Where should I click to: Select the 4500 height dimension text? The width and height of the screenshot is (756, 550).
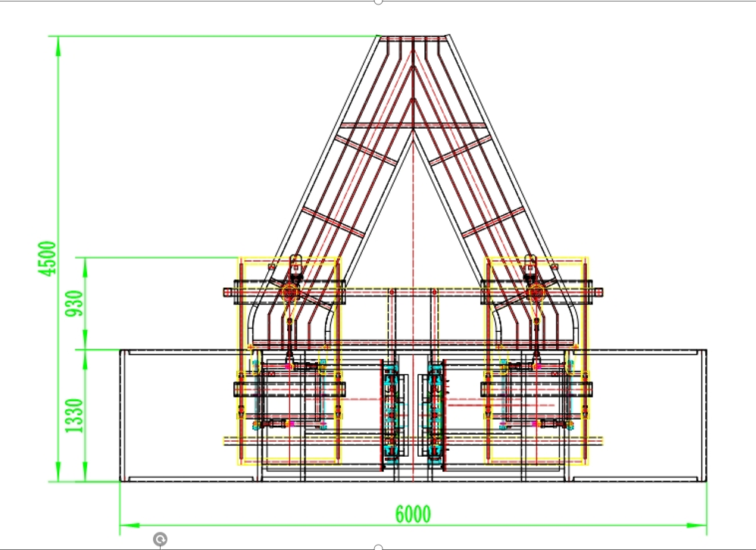(48, 258)
